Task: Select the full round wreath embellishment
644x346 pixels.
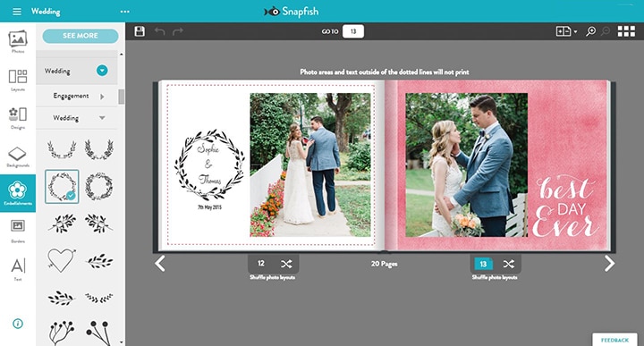Action: click(99, 187)
